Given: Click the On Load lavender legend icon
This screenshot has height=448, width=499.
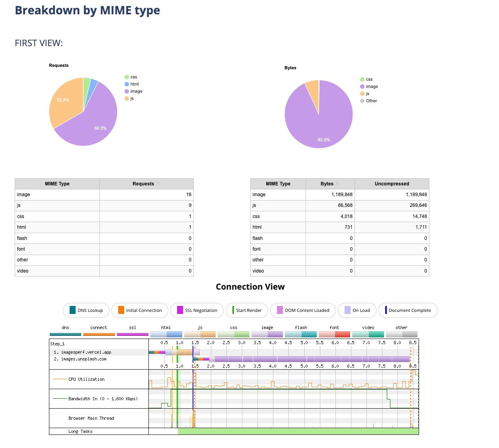Looking at the screenshot, I should pyautogui.click(x=347, y=310).
